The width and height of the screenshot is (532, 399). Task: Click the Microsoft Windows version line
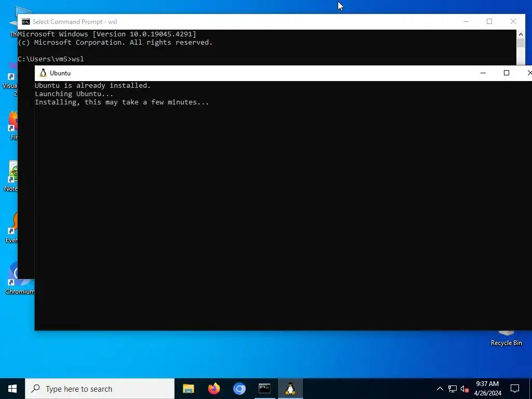point(107,34)
